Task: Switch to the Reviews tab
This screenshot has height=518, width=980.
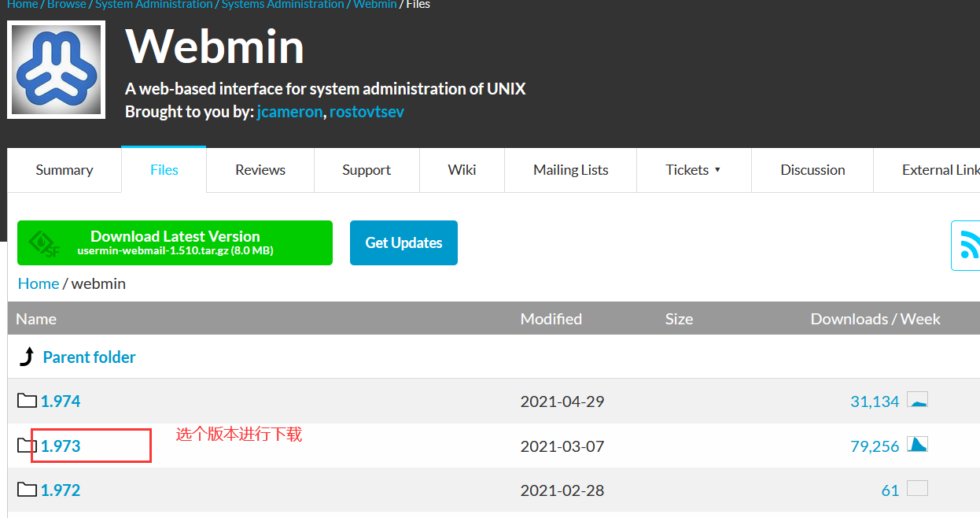Action: tap(260, 170)
